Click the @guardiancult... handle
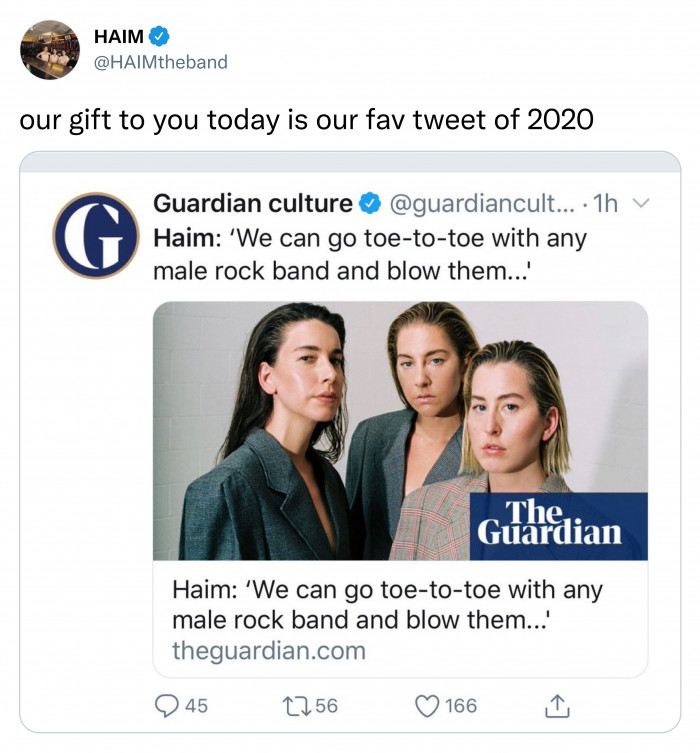Viewport: 700px width, 753px height. coord(478,204)
